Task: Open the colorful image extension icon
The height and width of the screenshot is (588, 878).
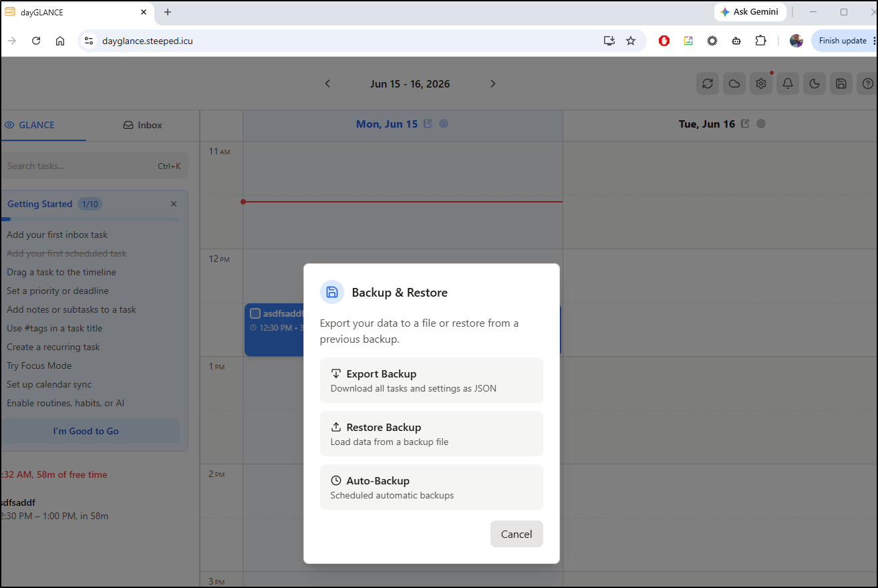Action: click(x=688, y=41)
